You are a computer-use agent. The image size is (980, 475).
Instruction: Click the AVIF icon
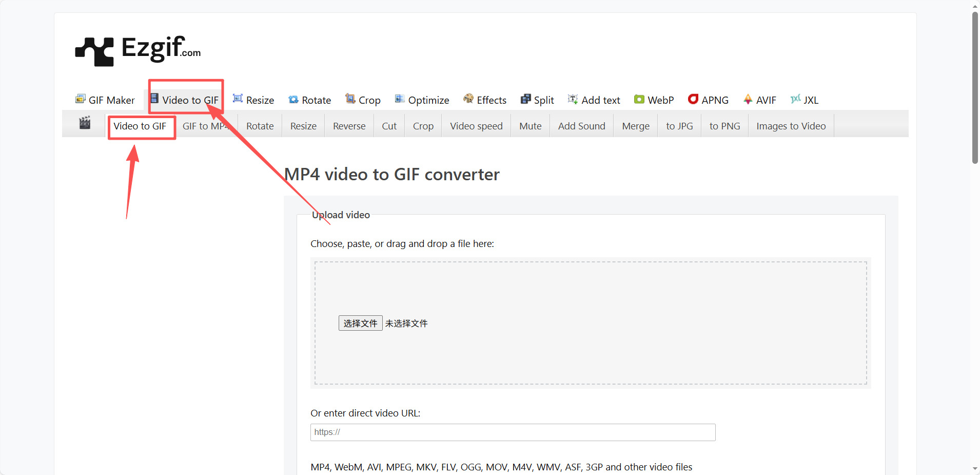coord(748,99)
